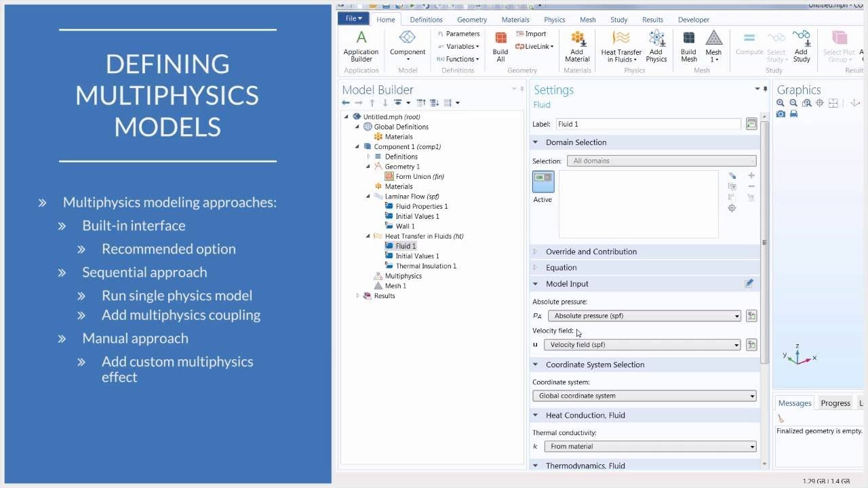
Task: Move node up in Model Builder toolbar
Action: (x=372, y=103)
